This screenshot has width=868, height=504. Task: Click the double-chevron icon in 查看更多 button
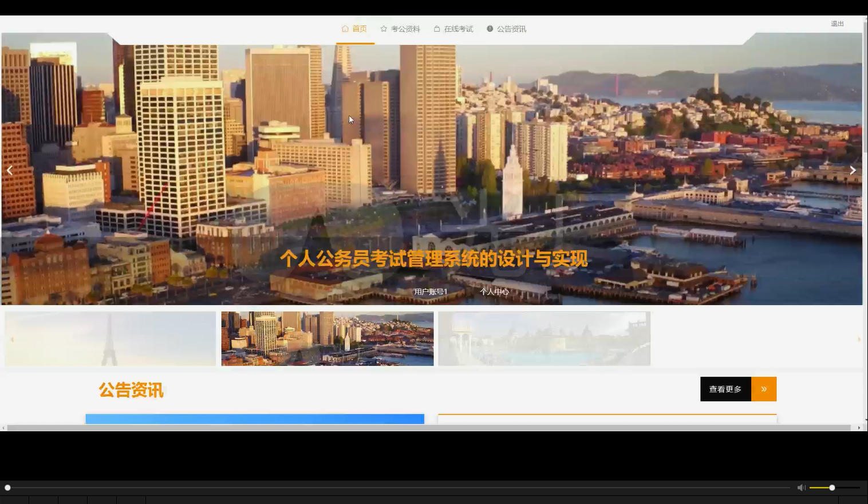(x=763, y=388)
